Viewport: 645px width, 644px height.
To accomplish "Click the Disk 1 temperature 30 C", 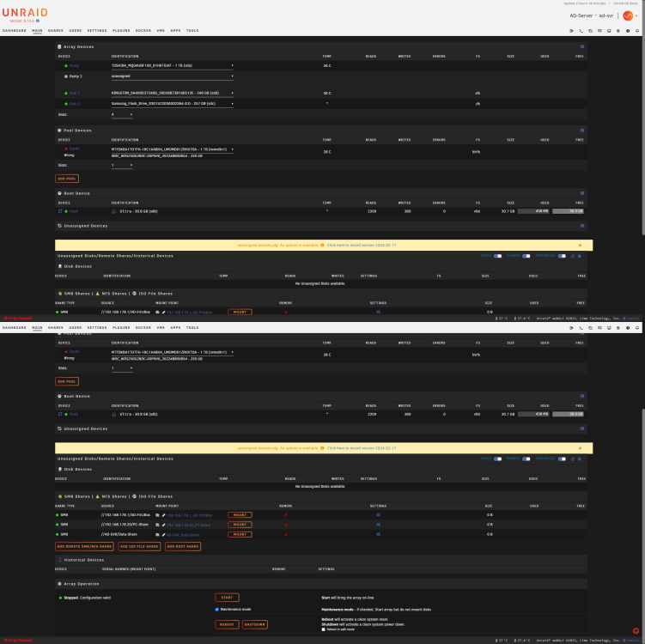I will [x=327, y=94].
